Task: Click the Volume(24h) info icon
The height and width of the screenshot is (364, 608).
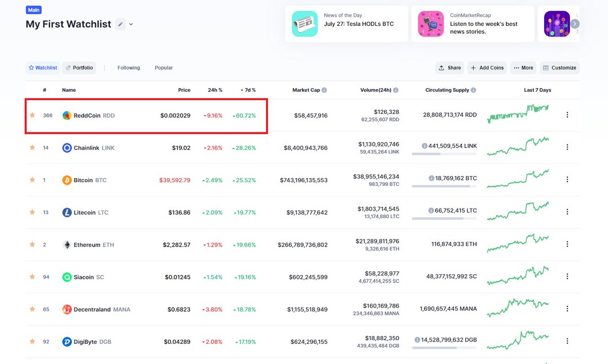Action: [394, 90]
